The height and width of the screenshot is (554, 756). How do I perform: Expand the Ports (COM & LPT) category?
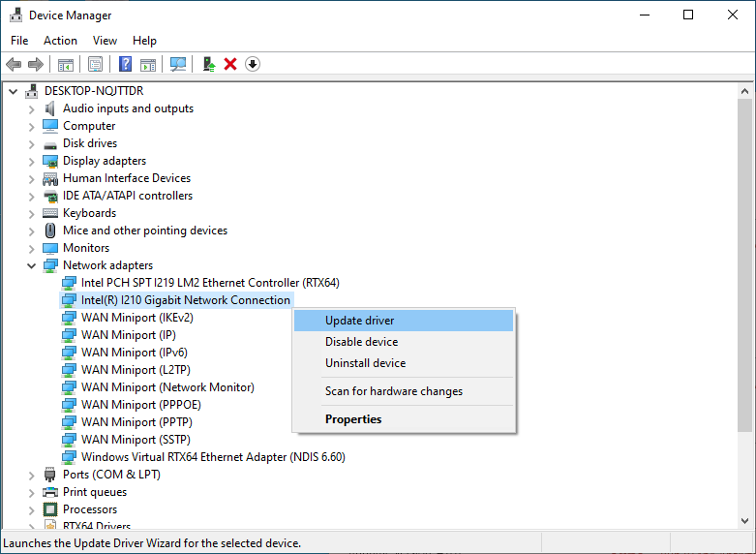(31, 475)
